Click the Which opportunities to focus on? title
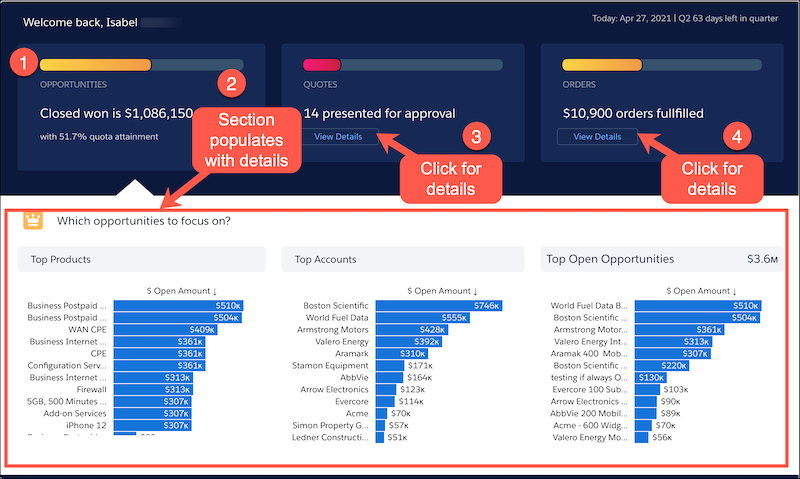This screenshot has height=479, width=800. [144, 221]
